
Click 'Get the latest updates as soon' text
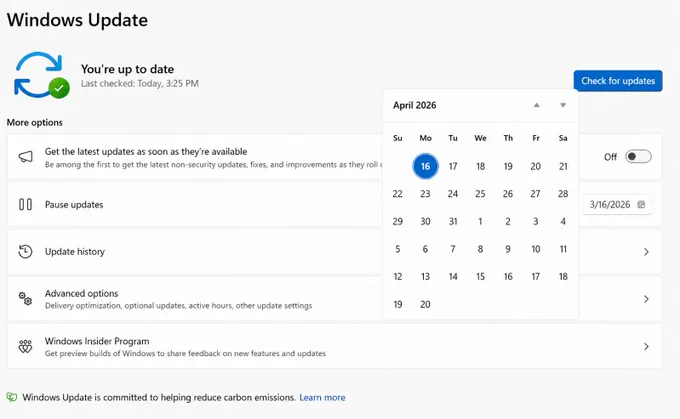click(x=146, y=151)
